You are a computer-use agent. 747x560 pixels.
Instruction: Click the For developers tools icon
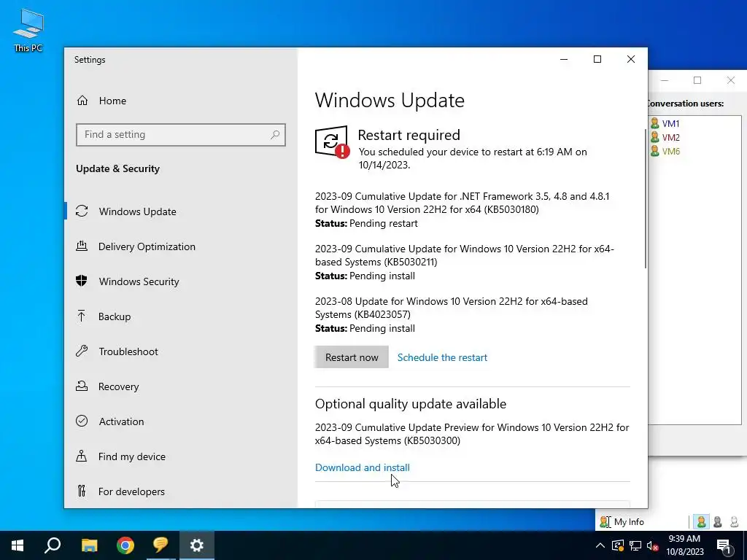(x=82, y=491)
